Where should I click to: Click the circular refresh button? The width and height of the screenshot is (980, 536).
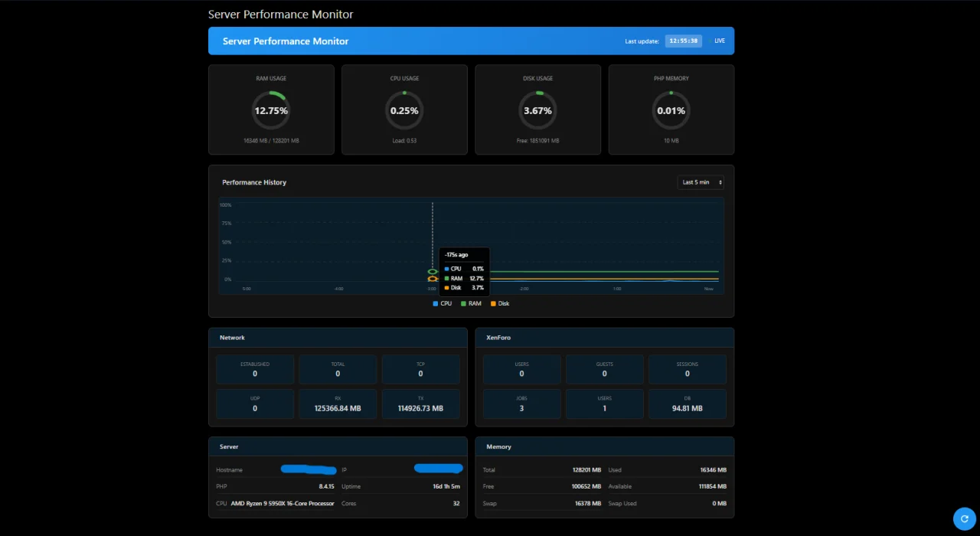tap(965, 519)
